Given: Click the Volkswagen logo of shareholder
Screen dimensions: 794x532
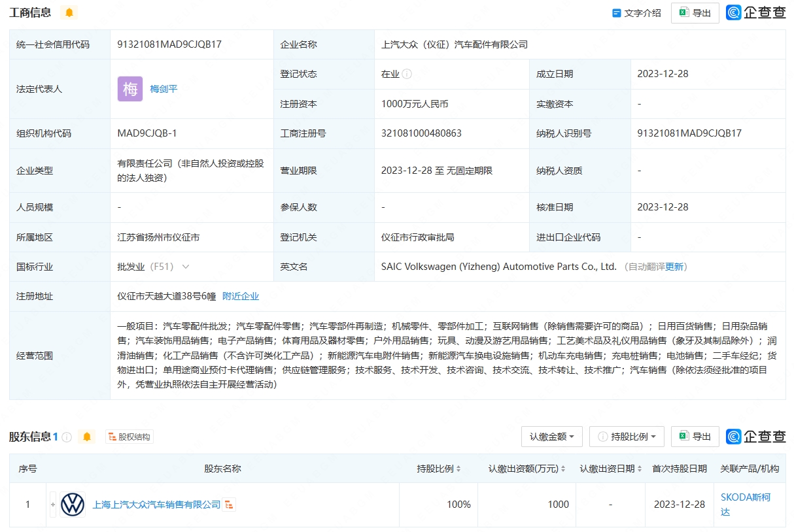Looking at the screenshot, I should pyautogui.click(x=73, y=505).
